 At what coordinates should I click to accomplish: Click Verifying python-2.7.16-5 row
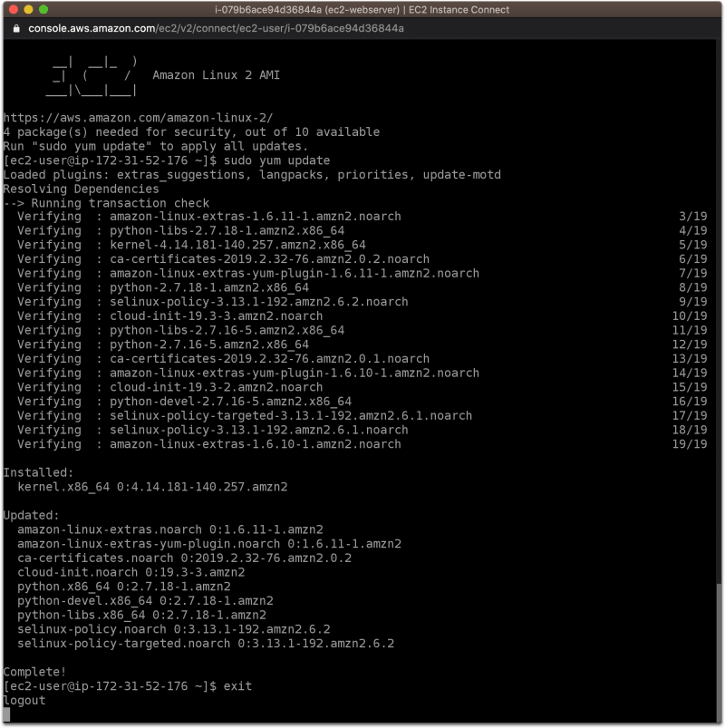tap(362, 345)
